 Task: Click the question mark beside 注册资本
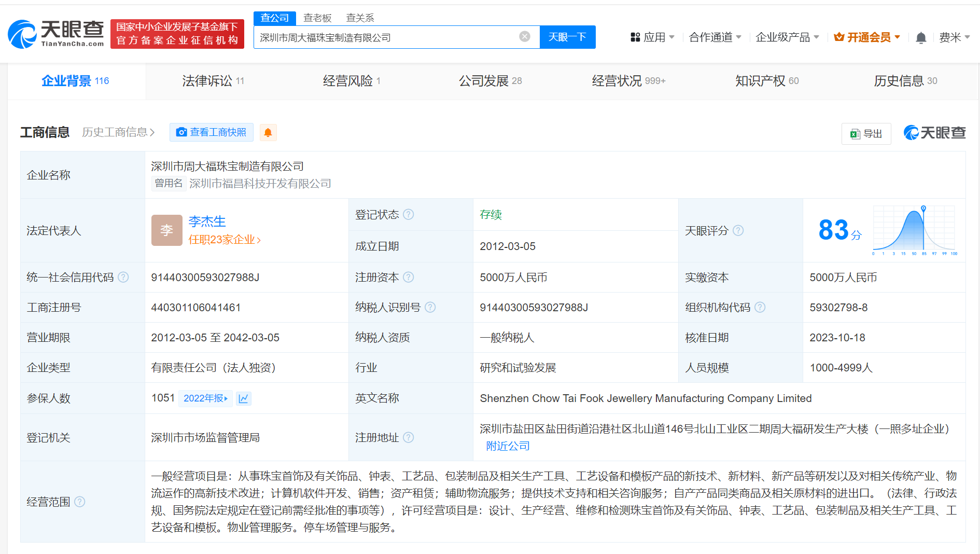pos(410,277)
